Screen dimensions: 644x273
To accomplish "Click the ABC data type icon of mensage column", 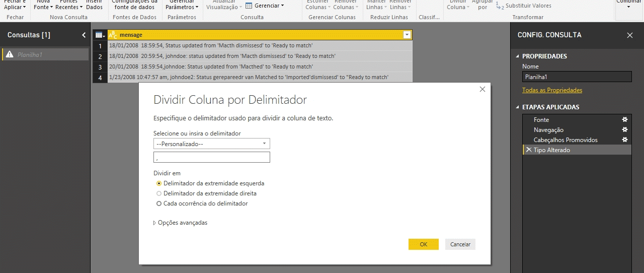I will click(x=113, y=35).
